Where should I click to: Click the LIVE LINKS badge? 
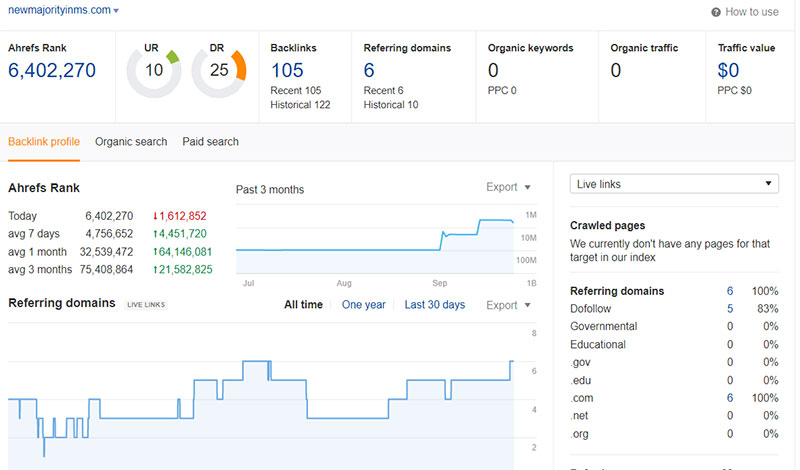pyautogui.click(x=146, y=305)
